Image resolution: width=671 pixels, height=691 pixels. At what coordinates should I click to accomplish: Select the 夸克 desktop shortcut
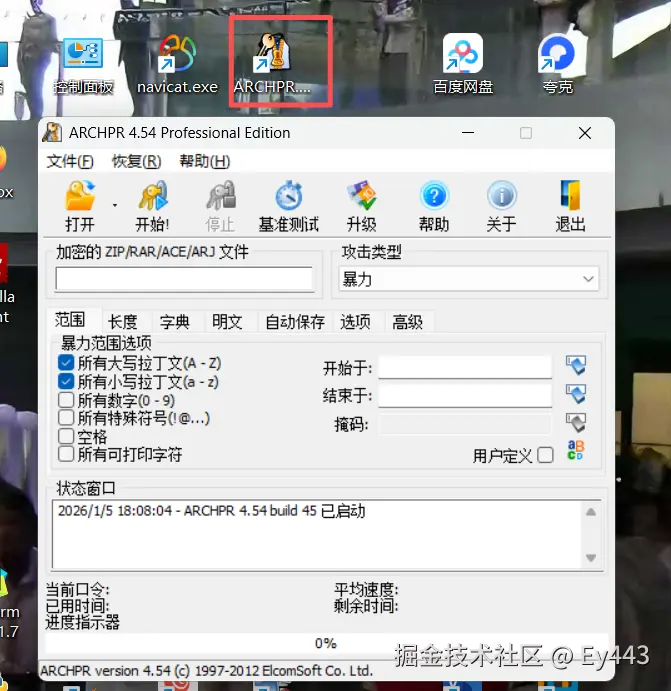pos(557,65)
